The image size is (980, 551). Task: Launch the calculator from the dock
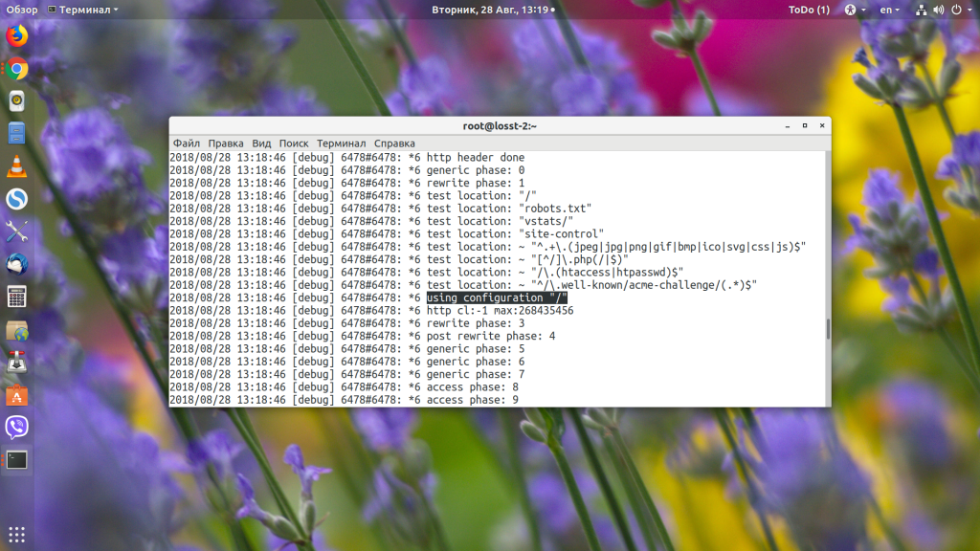pyautogui.click(x=17, y=297)
